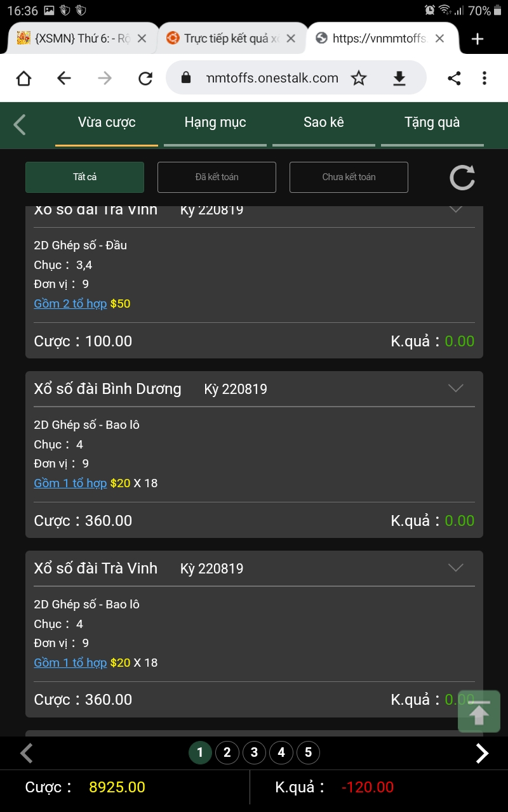Image resolution: width=508 pixels, height=812 pixels.
Task: Open the browser share icon
Action: point(454,78)
